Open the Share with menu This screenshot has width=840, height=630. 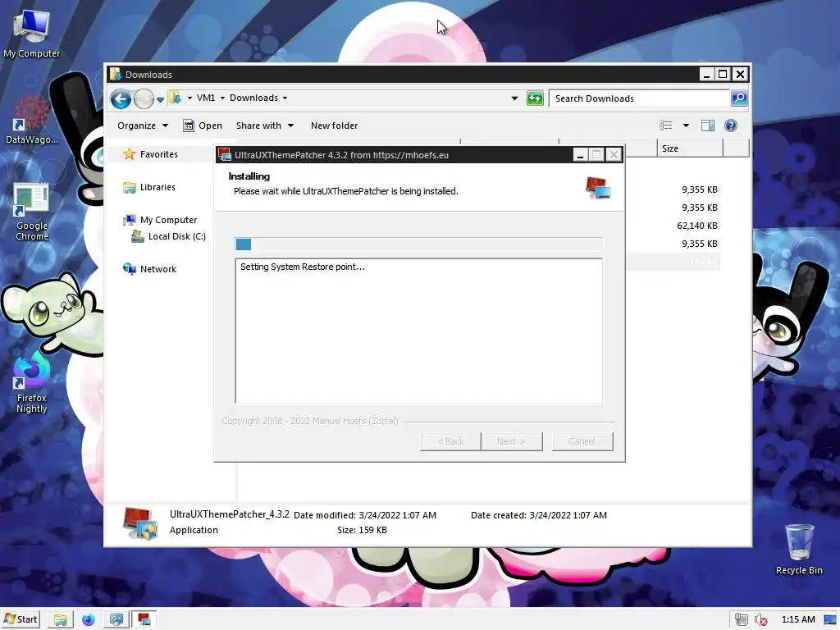[265, 126]
